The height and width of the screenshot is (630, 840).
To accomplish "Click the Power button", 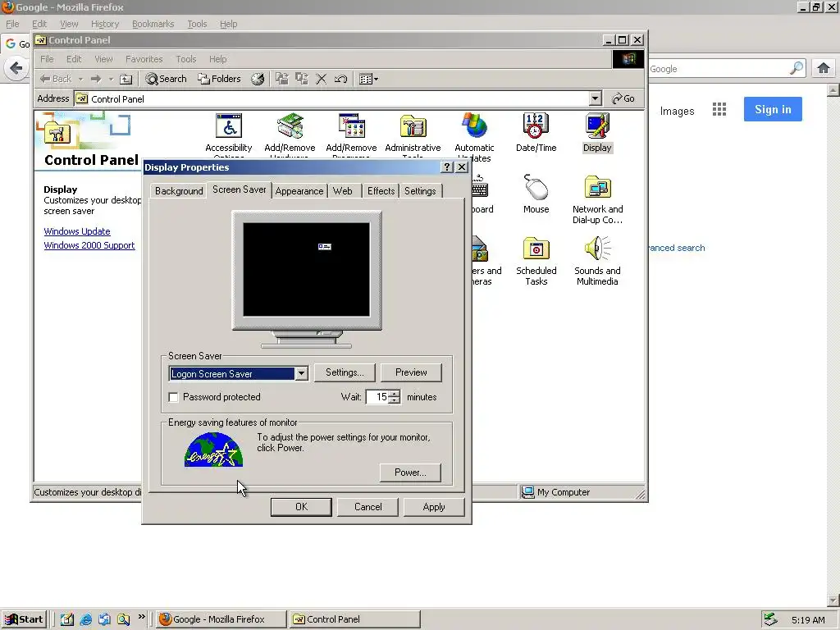I will pyautogui.click(x=410, y=472).
